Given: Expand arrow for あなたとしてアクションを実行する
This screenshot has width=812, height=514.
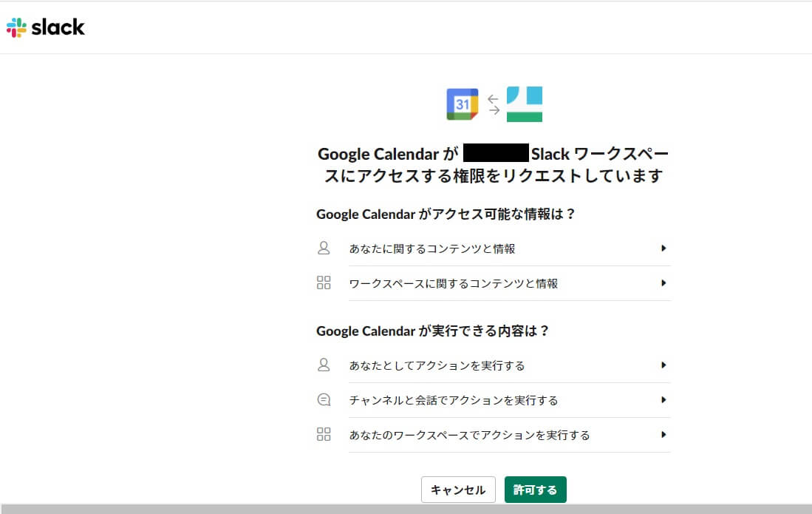Looking at the screenshot, I should (x=663, y=365).
